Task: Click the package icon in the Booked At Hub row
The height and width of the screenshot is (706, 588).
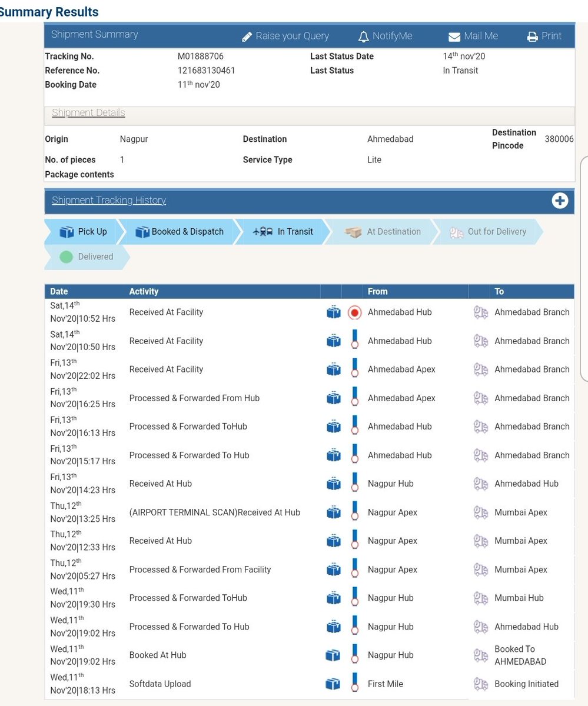Action: [x=333, y=655]
